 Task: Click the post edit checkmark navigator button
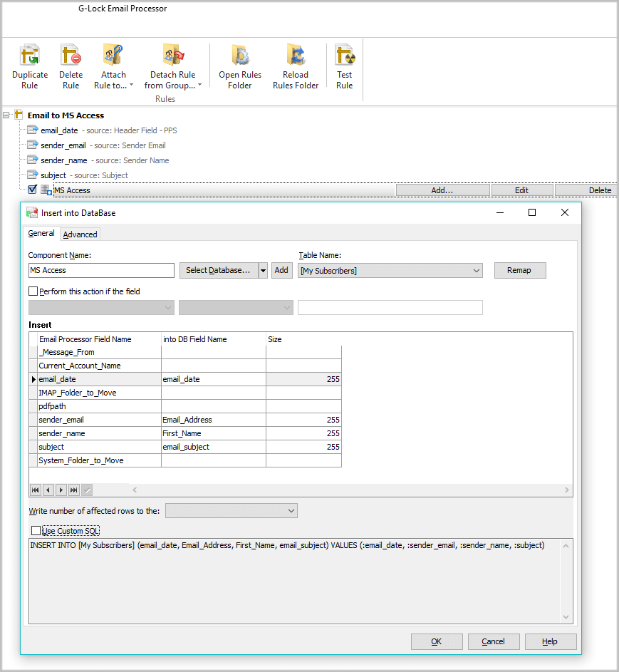click(x=87, y=490)
